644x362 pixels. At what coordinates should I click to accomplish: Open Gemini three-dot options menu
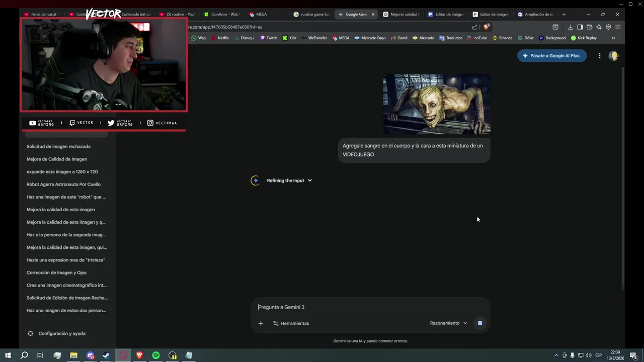coord(599,56)
